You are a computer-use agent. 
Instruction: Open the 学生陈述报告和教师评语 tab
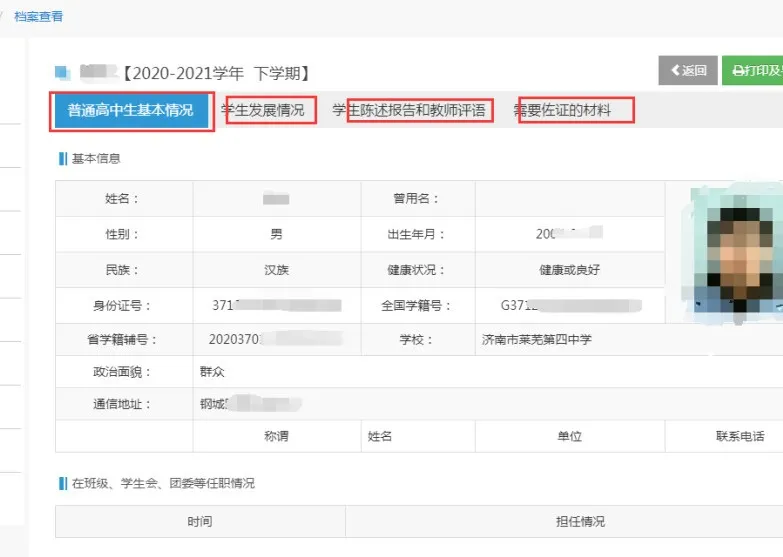click(x=409, y=110)
